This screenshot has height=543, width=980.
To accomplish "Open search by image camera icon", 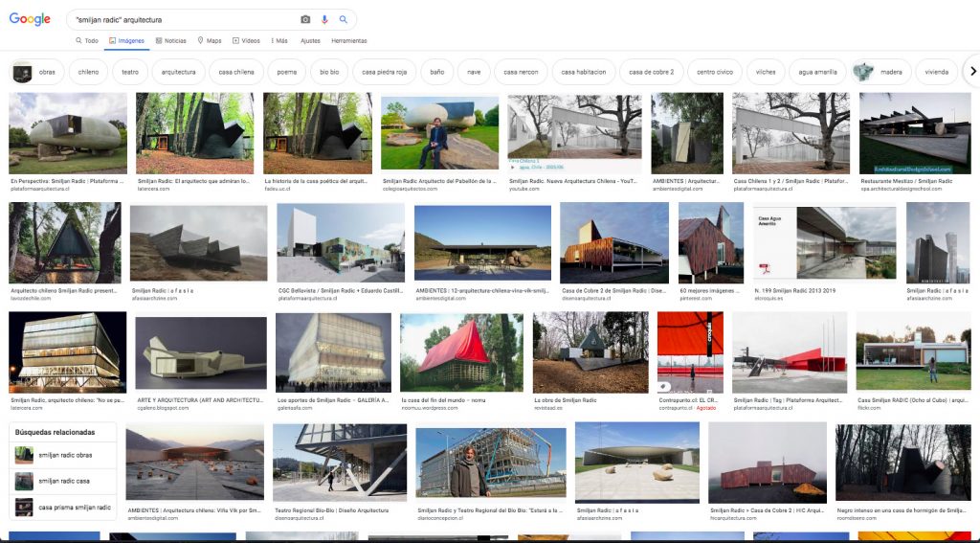I will pyautogui.click(x=305, y=19).
